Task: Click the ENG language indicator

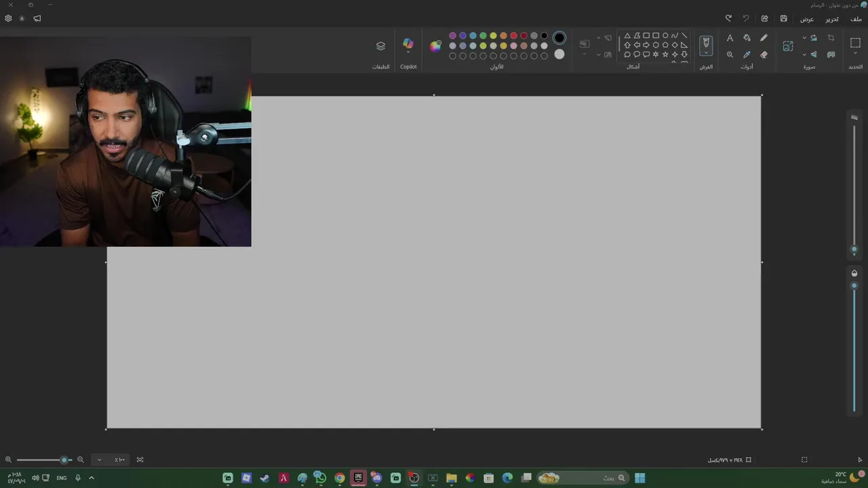Action: pos(62,478)
